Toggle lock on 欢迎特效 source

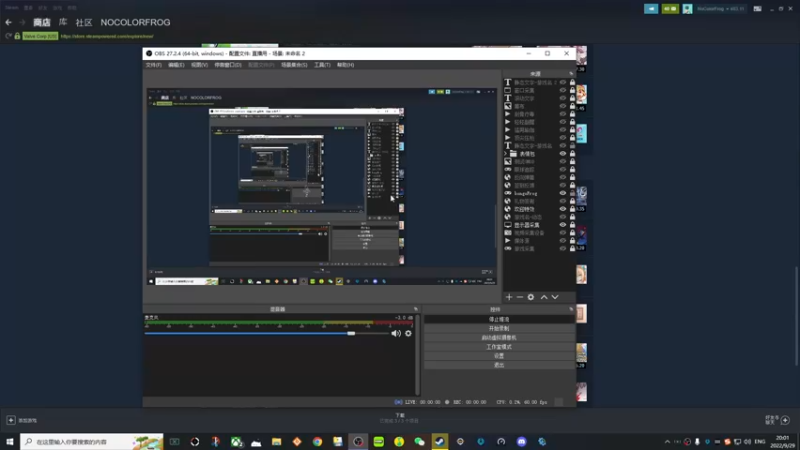click(572, 209)
